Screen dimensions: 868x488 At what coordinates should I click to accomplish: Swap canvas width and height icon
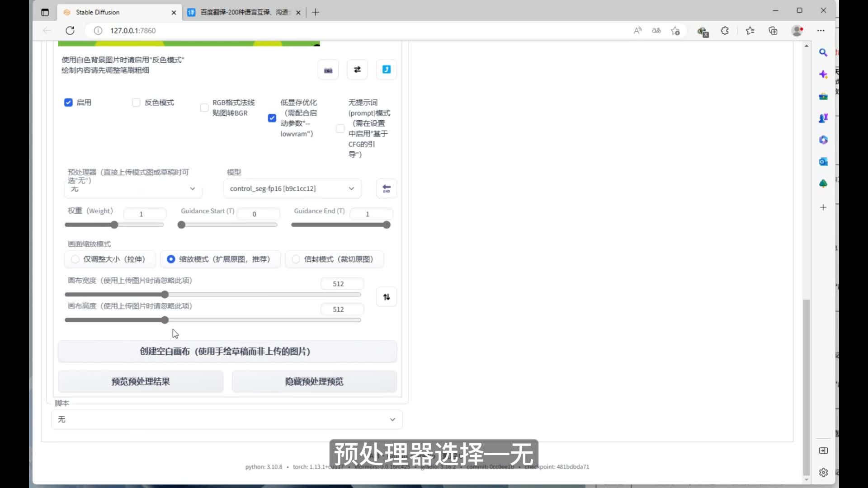pyautogui.click(x=387, y=297)
